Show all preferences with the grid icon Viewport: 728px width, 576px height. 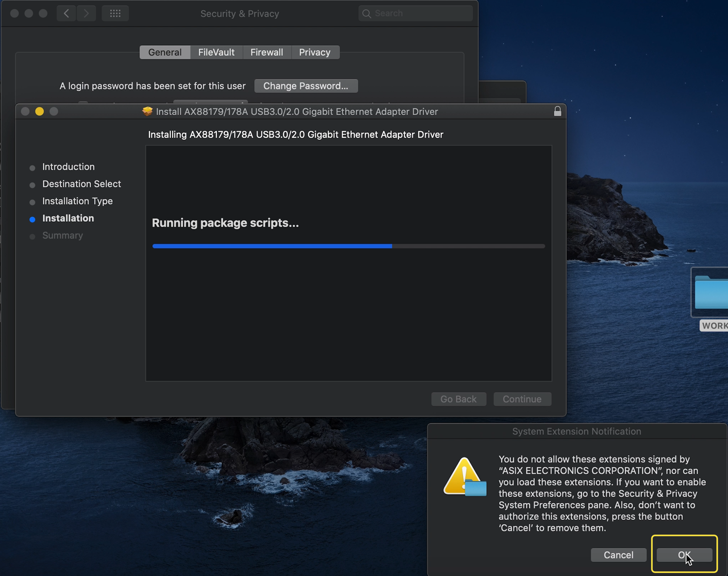(115, 14)
